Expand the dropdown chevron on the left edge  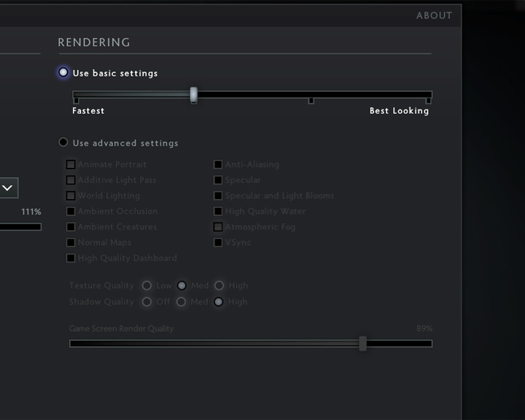[x=7, y=188]
